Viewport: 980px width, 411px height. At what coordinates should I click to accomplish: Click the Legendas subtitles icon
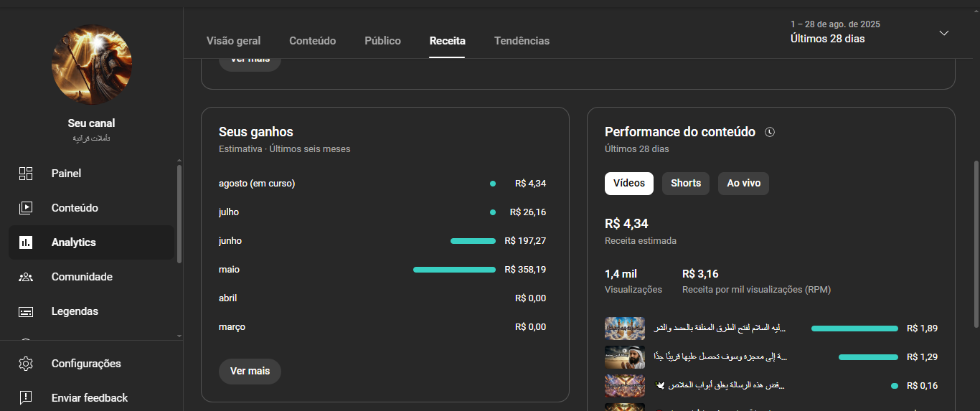(x=26, y=311)
